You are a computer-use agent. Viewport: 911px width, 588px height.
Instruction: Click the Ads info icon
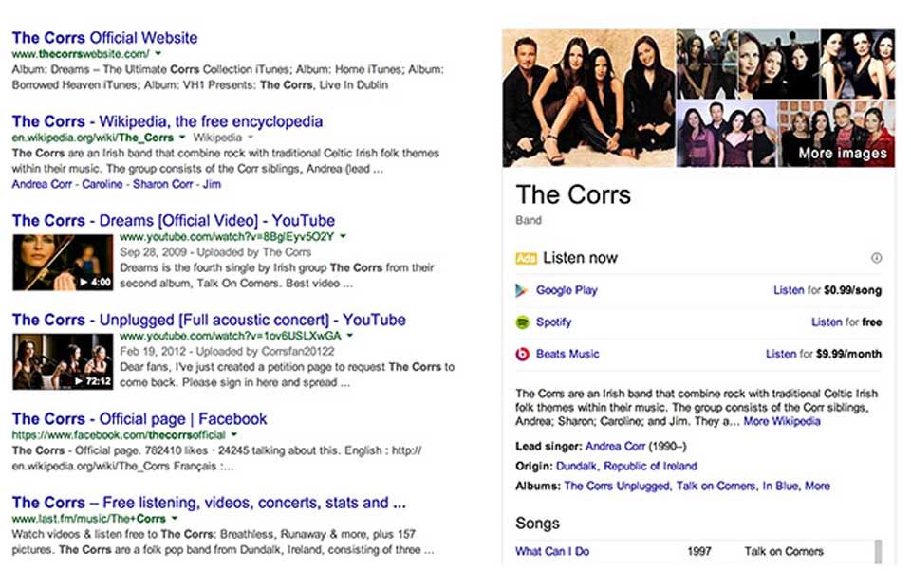(x=876, y=258)
